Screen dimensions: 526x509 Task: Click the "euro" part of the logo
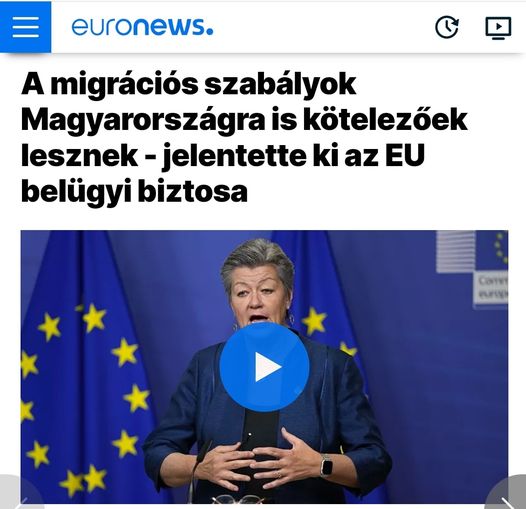102,27
